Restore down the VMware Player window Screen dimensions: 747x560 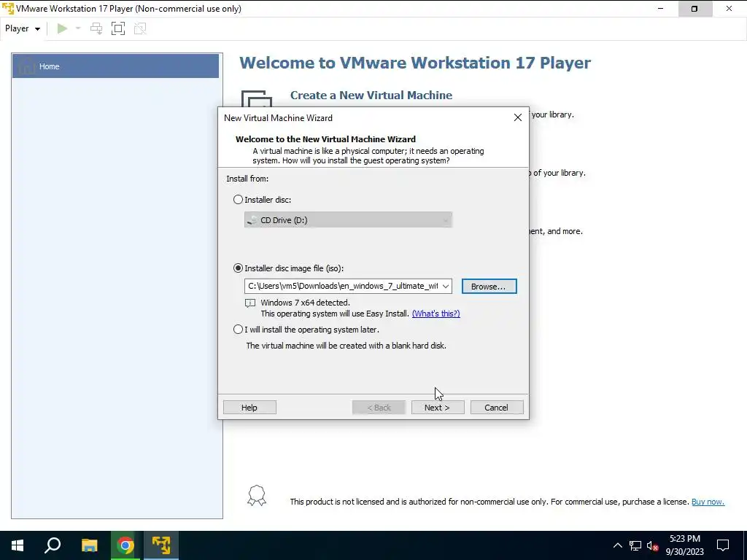click(694, 9)
